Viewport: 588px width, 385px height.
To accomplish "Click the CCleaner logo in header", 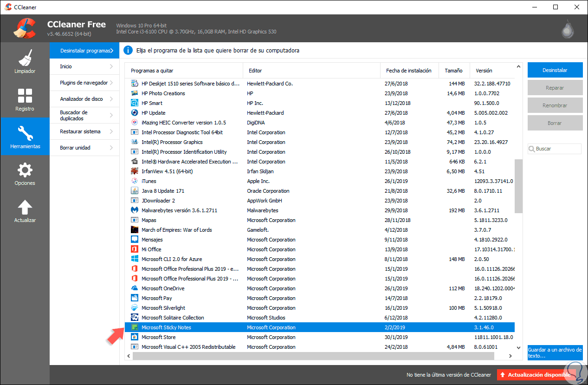I will [x=25, y=28].
